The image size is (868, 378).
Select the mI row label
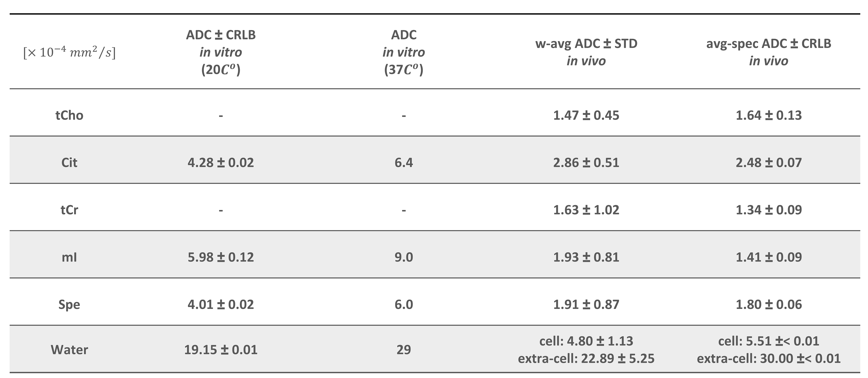pyautogui.click(x=69, y=257)
